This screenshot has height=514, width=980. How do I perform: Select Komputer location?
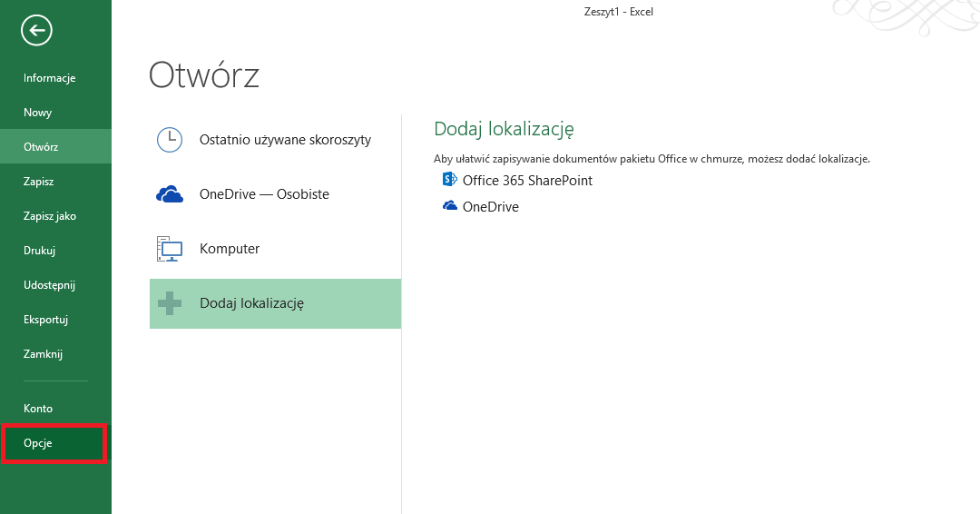[x=275, y=249]
